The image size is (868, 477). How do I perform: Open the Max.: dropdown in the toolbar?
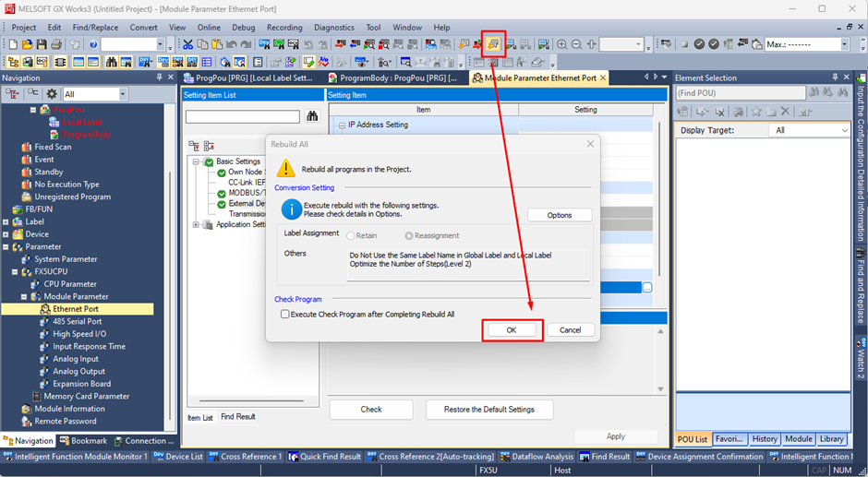(x=844, y=44)
